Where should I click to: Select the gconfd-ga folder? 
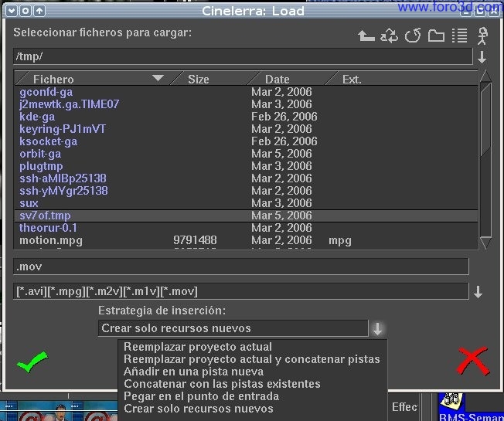tap(46, 92)
